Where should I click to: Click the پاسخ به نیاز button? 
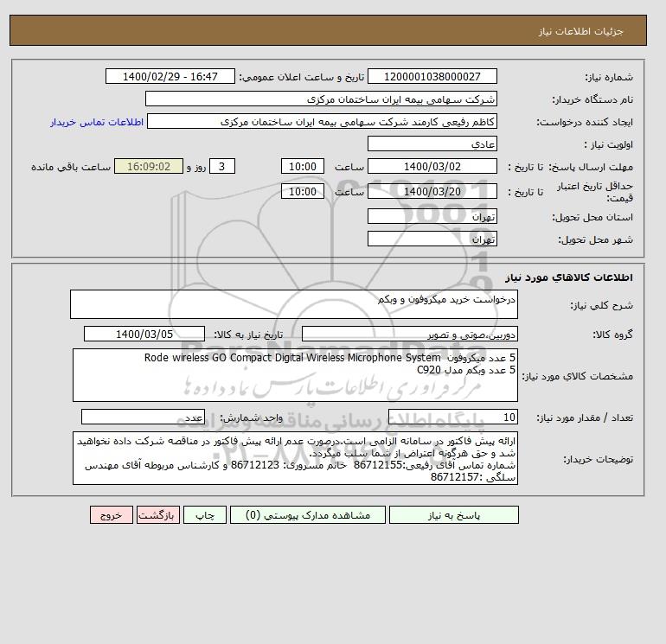pyautogui.click(x=453, y=514)
